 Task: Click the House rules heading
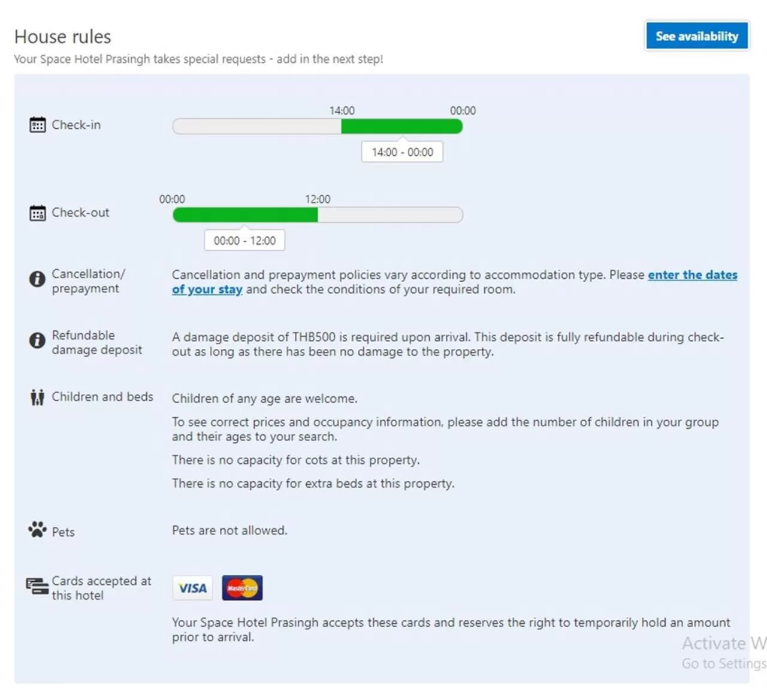point(63,37)
